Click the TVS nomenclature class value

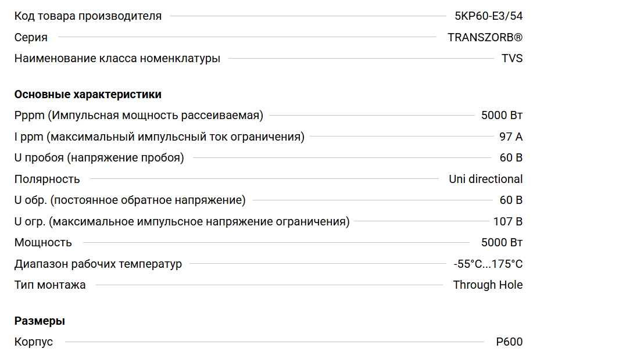tap(512, 58)
